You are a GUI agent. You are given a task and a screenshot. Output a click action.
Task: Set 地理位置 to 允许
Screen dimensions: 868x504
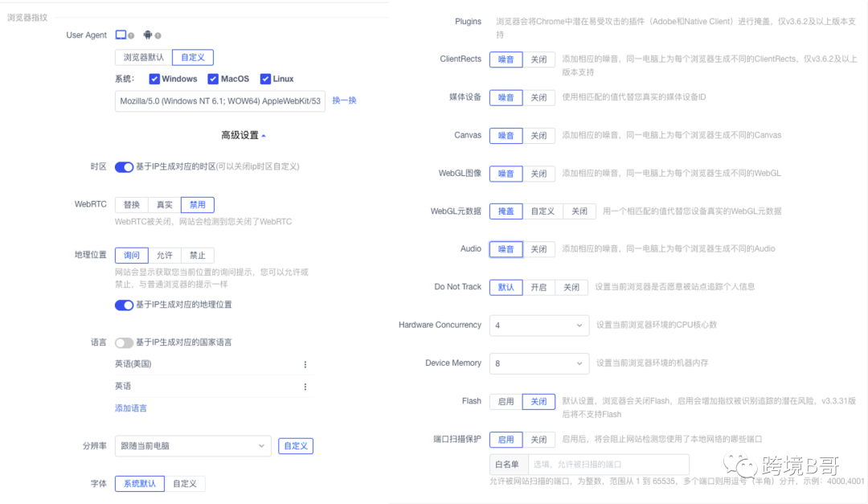point(165,256)
